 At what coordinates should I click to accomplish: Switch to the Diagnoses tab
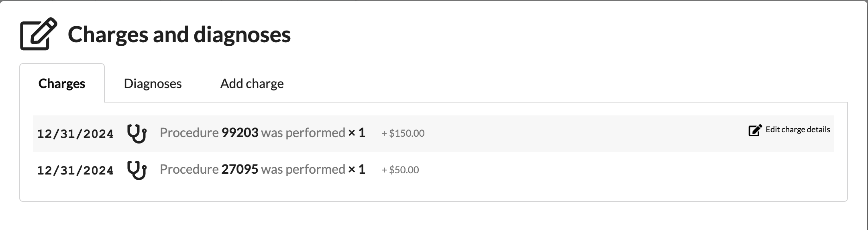tap(153, 84)
